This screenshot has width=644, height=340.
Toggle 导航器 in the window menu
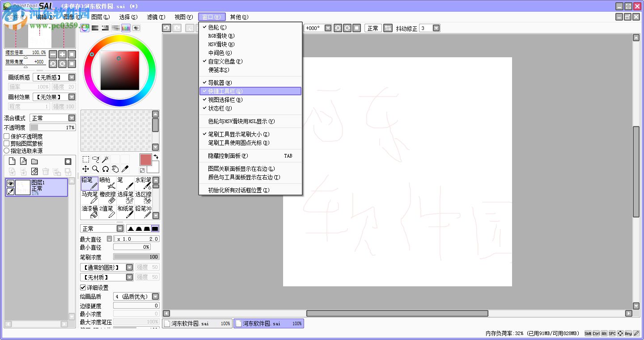pos(250,83)
